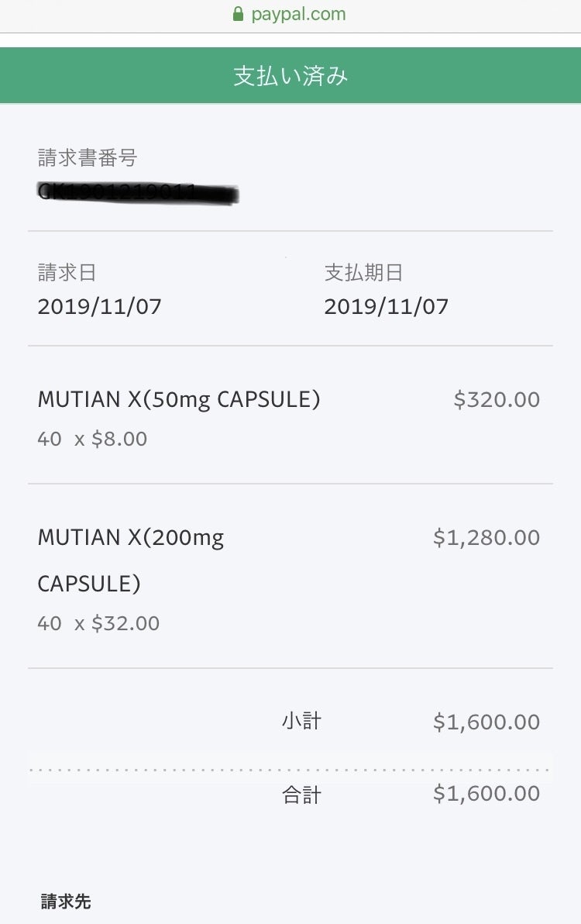581x924 pixels.
Task: Tap the 支払い済み green status banner
Action: 290,76
